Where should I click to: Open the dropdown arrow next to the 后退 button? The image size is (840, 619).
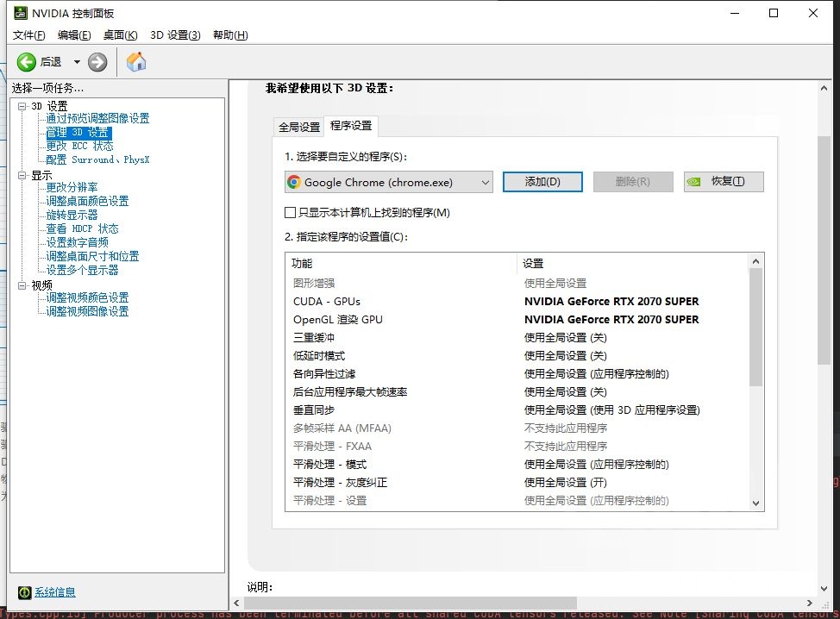pos(76,61)
